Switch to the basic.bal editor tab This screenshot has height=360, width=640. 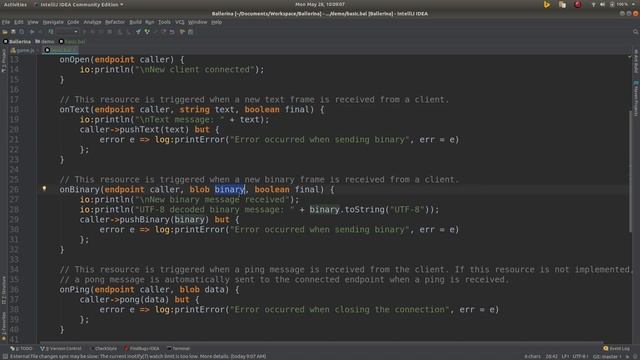(x=60, y=50)
